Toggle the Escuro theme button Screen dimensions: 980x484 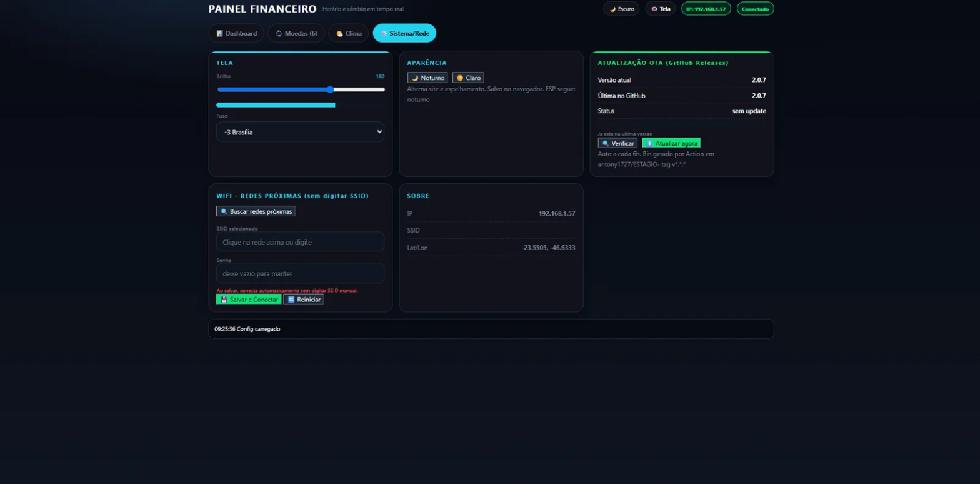pos(621,9)
